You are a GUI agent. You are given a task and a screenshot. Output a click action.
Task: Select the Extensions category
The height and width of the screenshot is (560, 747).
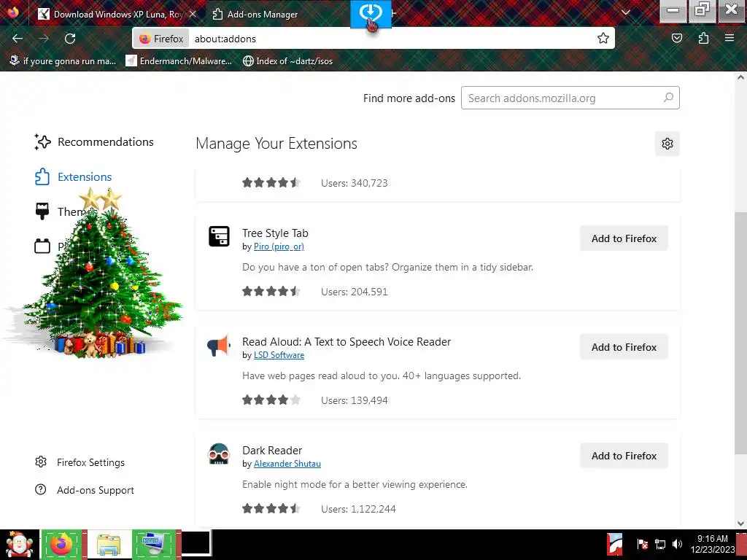click(74, 176)
